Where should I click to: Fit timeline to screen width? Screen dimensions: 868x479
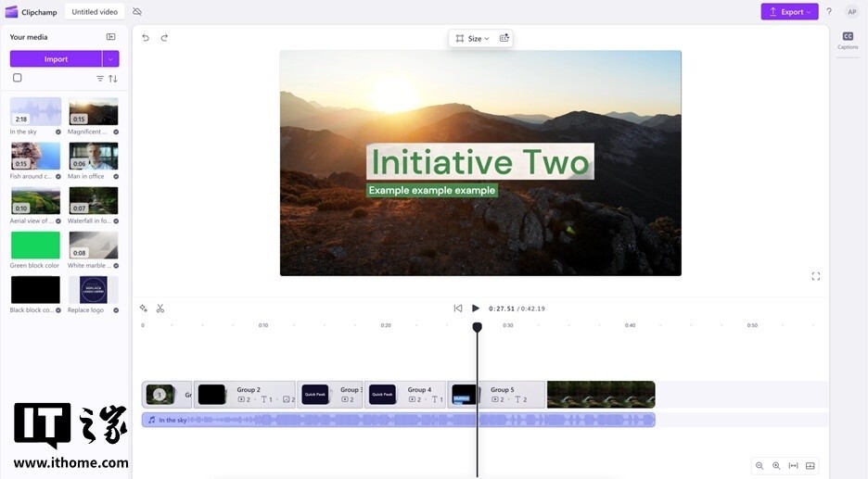(x=793, y=466)
